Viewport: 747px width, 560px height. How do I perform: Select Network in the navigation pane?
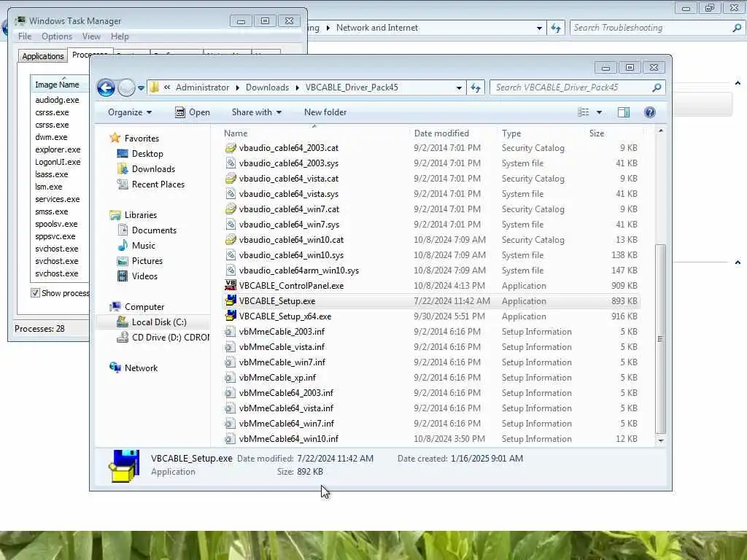[x=141, y=368]
